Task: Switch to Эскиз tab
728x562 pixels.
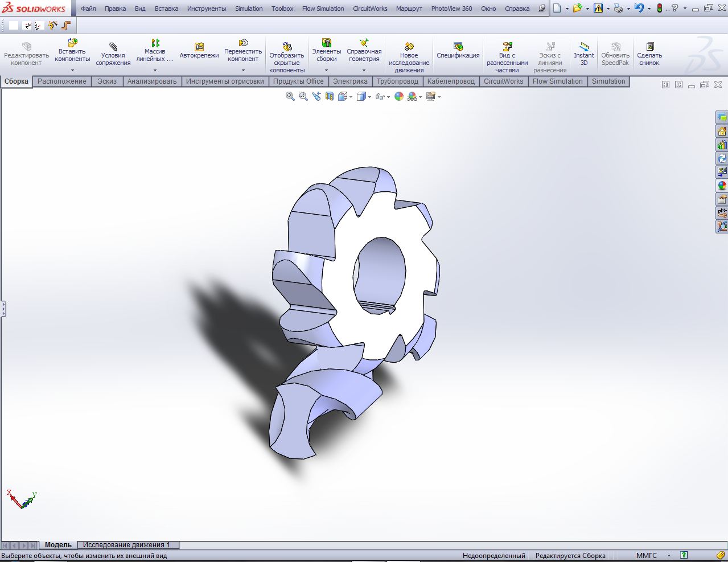Action: click(x=107, y=81)
